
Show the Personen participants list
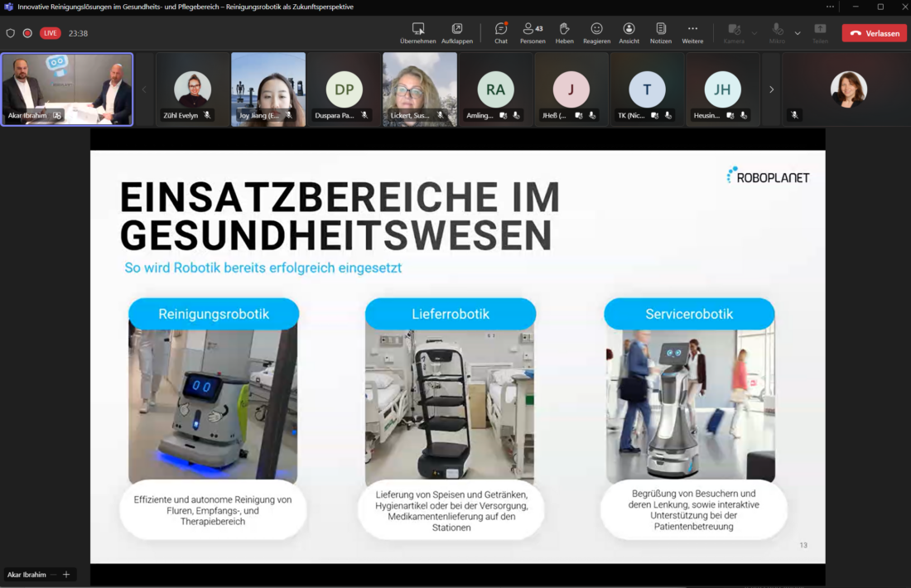click(x=533, y=33)
